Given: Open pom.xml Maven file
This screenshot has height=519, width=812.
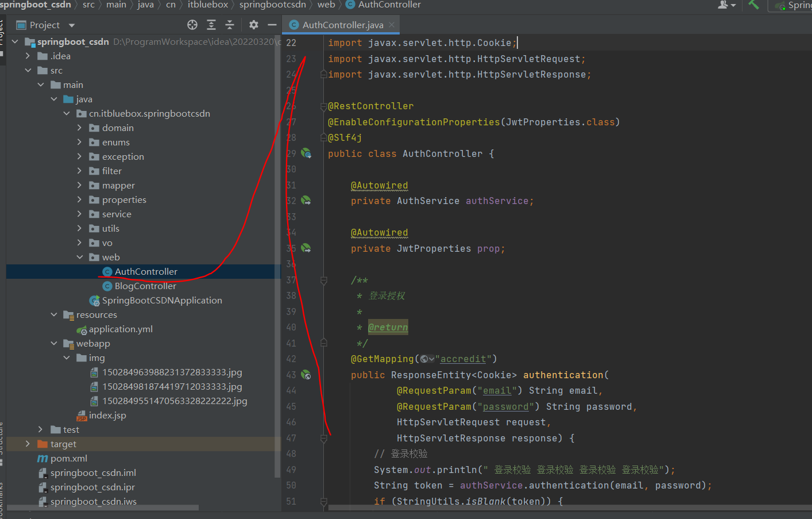Looking at the screenshot, I should [x=69, y=458].
